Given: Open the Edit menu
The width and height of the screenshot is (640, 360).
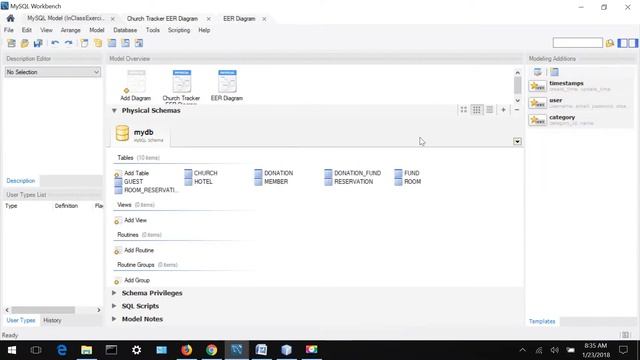Looking at the screenshot, I should tap(27, 30).
